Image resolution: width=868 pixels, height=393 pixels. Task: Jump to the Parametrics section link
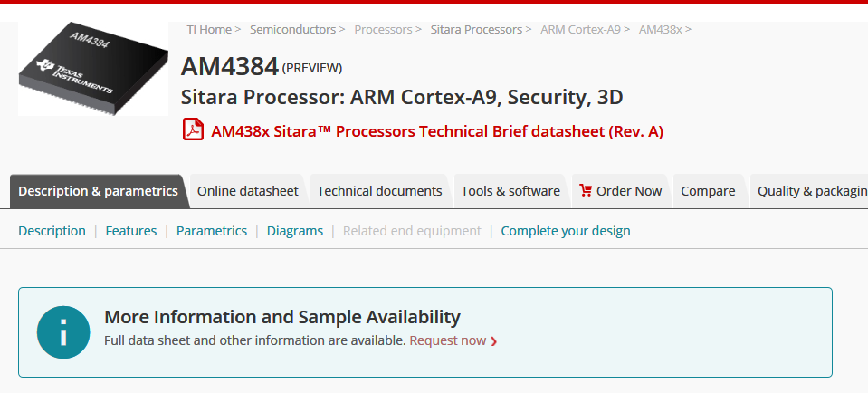(x=212, y=231)
